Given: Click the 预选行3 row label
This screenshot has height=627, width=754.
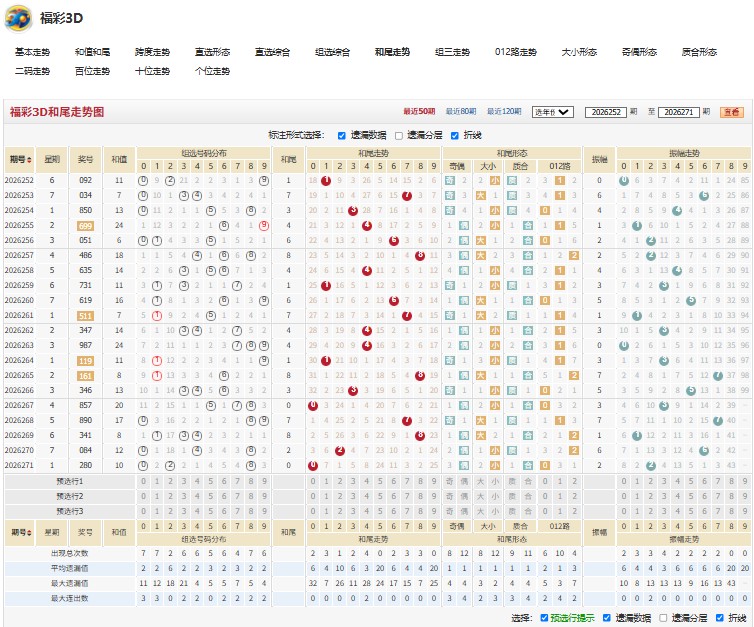Looking at the screenshot, I should (70, 511).
